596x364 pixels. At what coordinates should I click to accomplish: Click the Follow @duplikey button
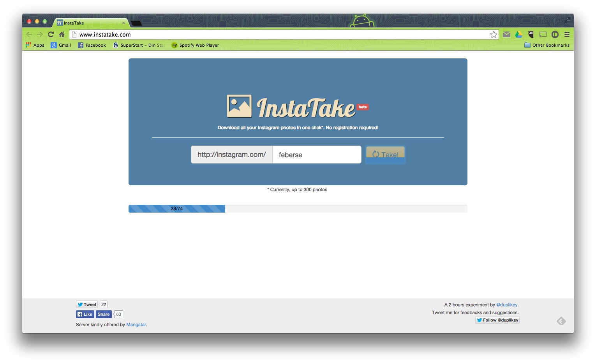click(497, 320)
